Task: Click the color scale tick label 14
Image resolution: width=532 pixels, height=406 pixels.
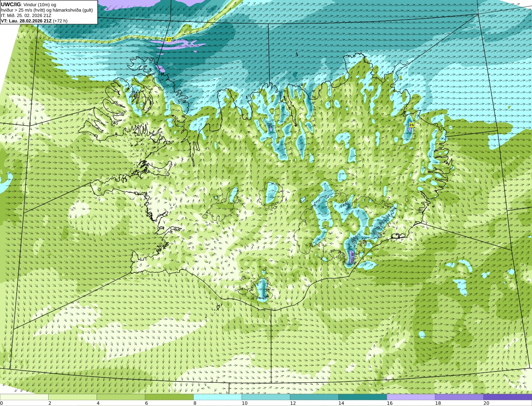Action: point(341,403)
